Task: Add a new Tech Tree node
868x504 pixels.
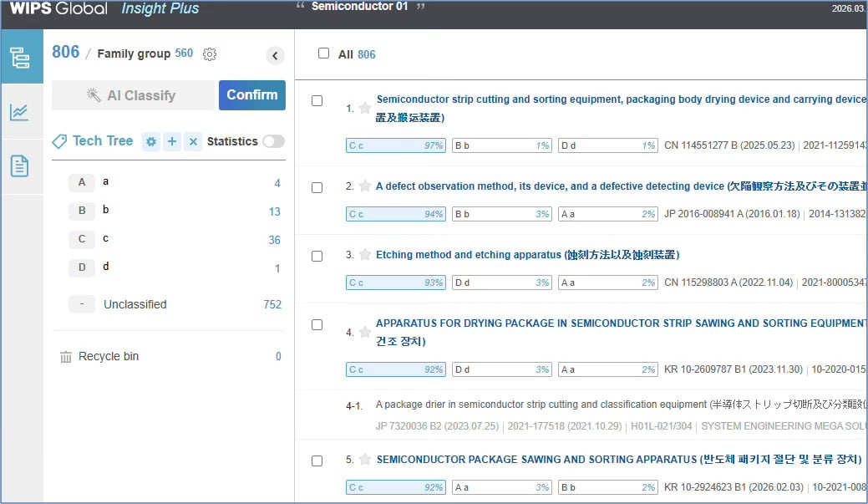Action: (172, 142)
